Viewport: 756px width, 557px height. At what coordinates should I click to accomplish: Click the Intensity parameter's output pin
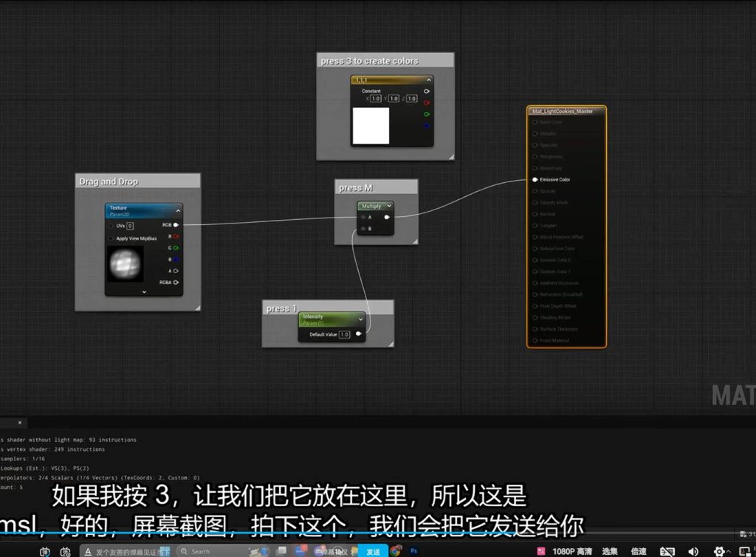pyautogui.click(x=358, y=334)
